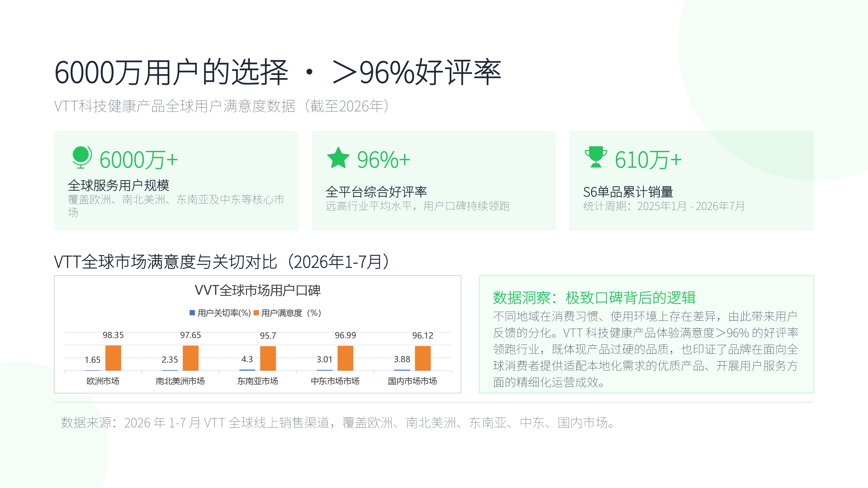Select the heading 数据洞察：极致口碑背后的逻辑
Viewport: 868px width, 488px height.
pyautogui.click(x=594, y=298)
